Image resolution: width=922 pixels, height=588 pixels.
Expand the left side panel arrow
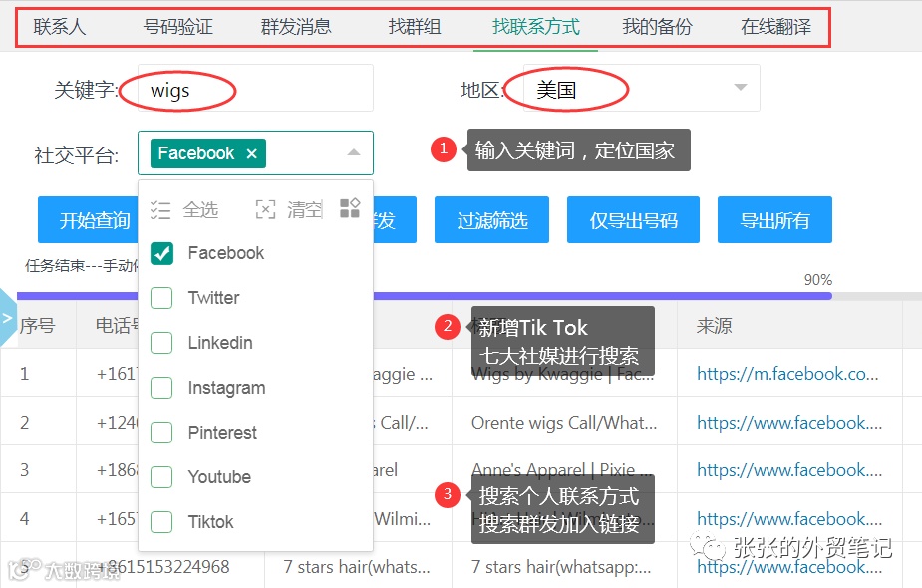tap(8, 318)
